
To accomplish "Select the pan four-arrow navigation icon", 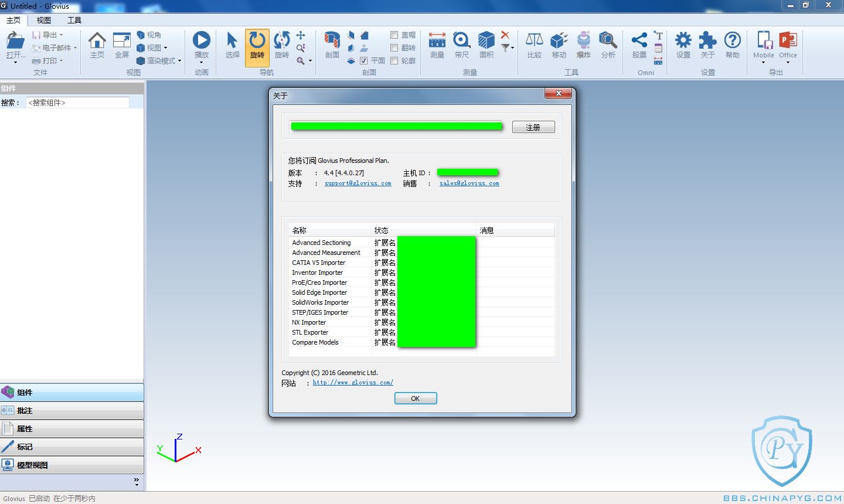I will 301,35.
